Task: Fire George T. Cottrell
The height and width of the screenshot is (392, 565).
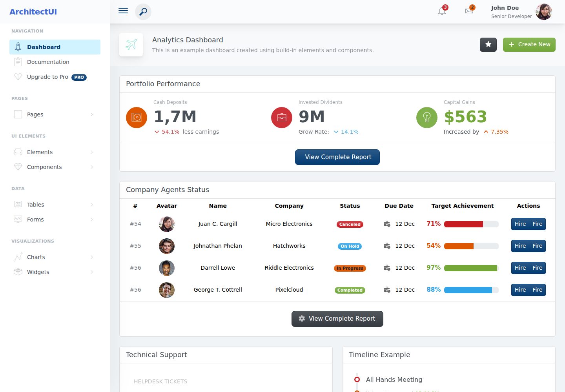Action: pyautogui.click(x=538, y=290)
